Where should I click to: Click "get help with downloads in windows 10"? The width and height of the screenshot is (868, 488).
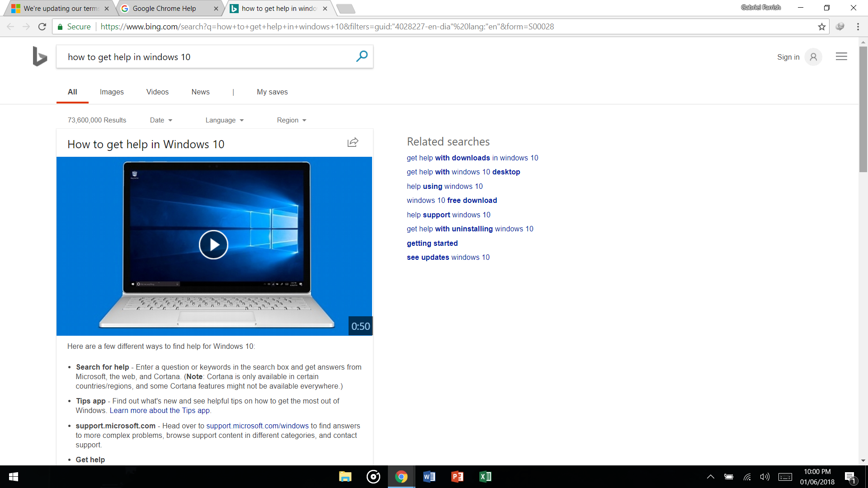click(x=472, y=158)
